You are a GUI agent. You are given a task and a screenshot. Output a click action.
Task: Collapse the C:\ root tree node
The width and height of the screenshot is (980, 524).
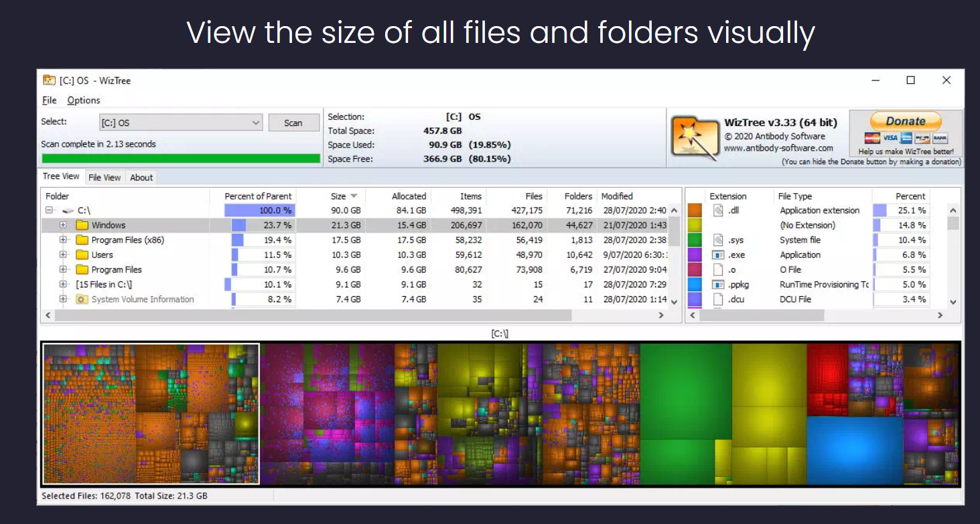point(49,210)
